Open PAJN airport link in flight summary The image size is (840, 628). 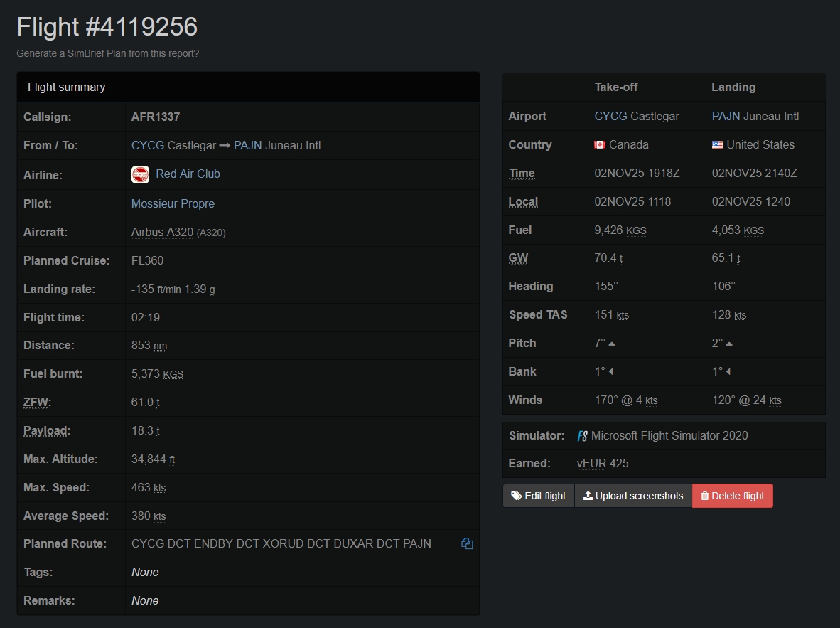(247, 146)
